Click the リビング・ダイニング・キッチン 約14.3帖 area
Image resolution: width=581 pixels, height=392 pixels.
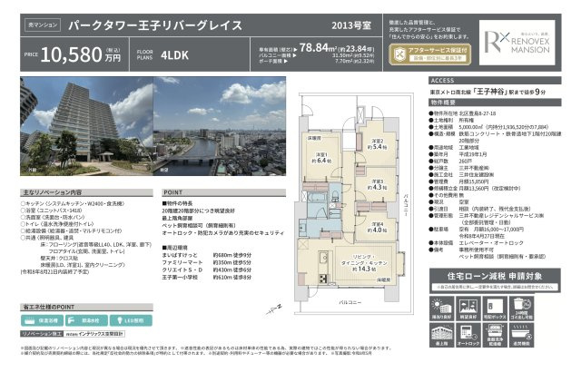click(364, 263)
